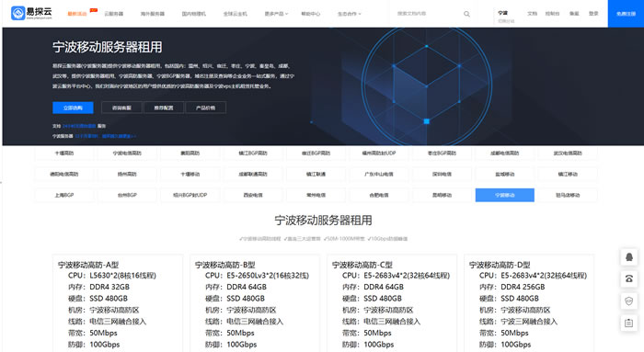Select the 德阳电信高防 region tab
The height and width of the screenshot is (352, 644).
(64, 174)
